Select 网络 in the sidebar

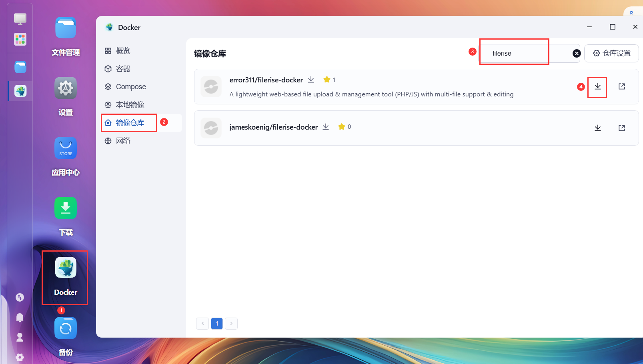tap(123, 140)
